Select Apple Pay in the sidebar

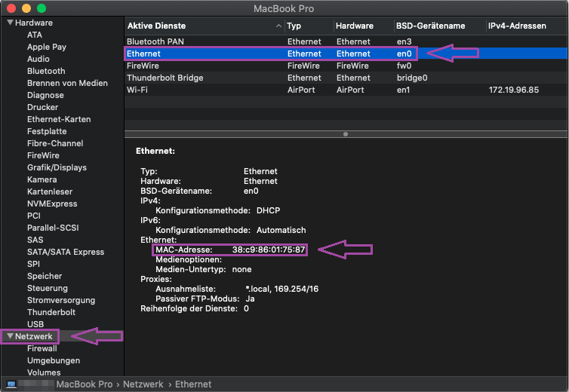click(x=47, y=47)
